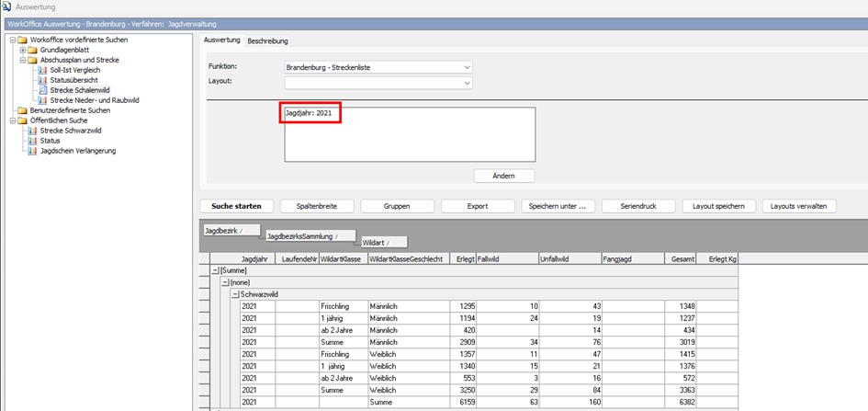
Task: Click the Jagdschein Verlängerung report icon
Action: click(32, 151)
